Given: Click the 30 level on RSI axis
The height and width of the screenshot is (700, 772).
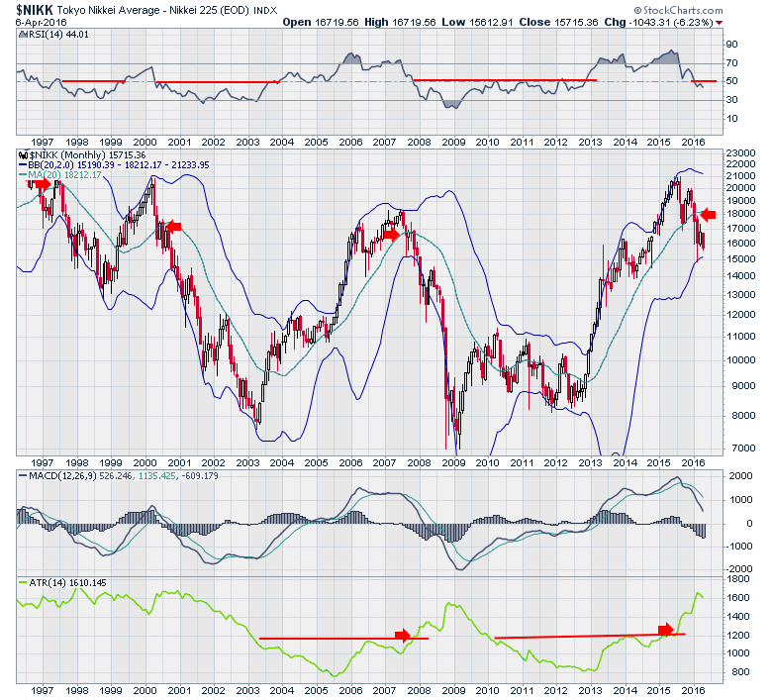Looking at the screenshot, I should click(731, 100).
